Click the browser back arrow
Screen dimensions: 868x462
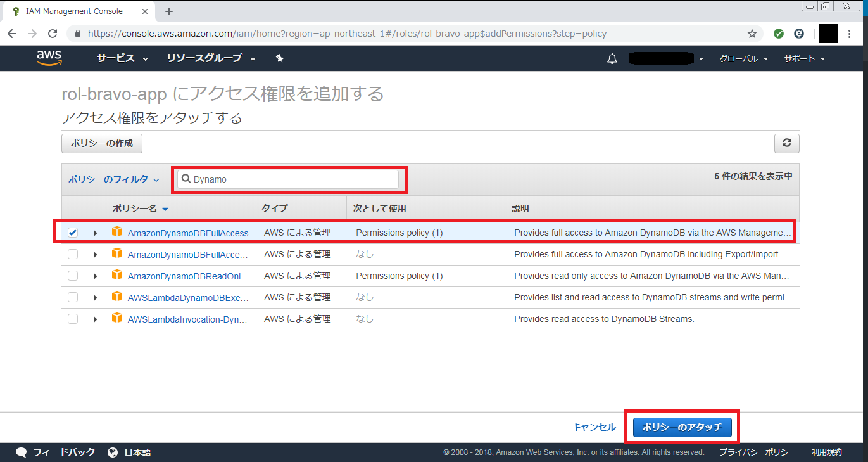(x=12, y=34)
